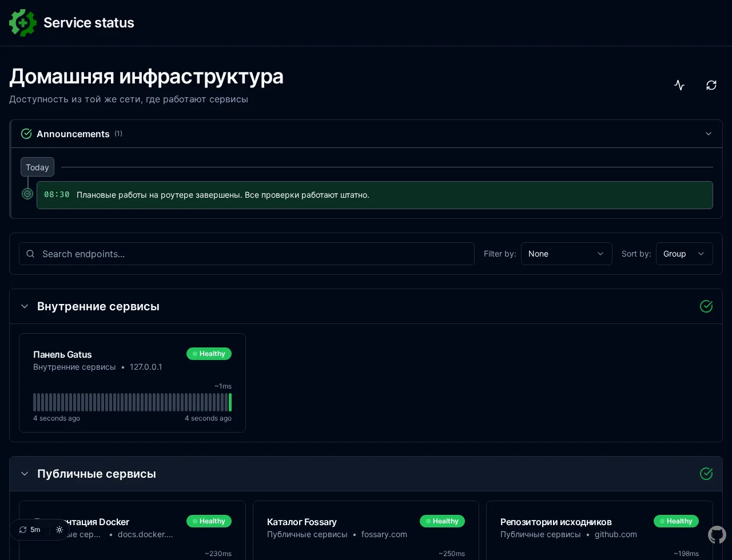Open the Панель Gatus endpoint
The image size is (732, 560).
pyautogui.click(x=62, y=354)
